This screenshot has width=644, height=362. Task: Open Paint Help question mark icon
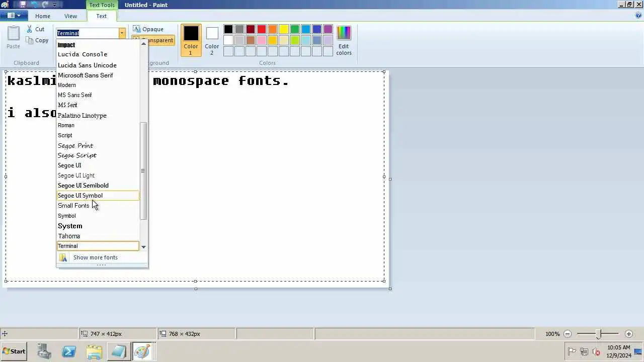point(638,16)
